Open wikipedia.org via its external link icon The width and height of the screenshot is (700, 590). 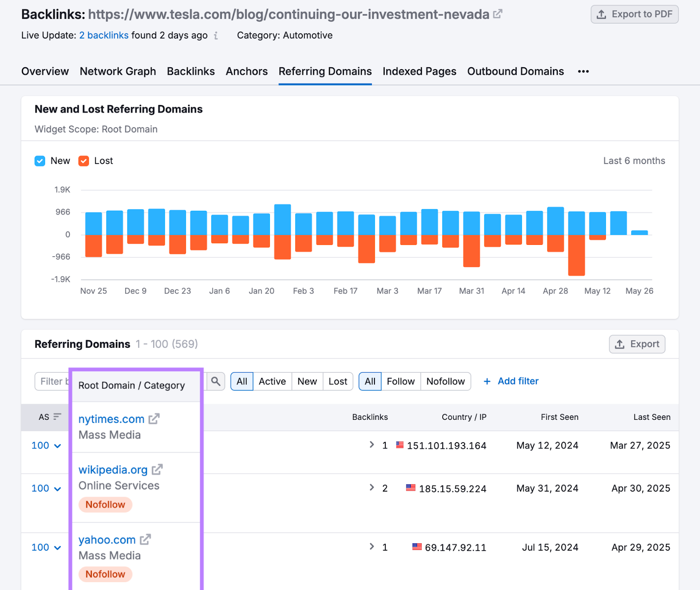coord(157,469)
